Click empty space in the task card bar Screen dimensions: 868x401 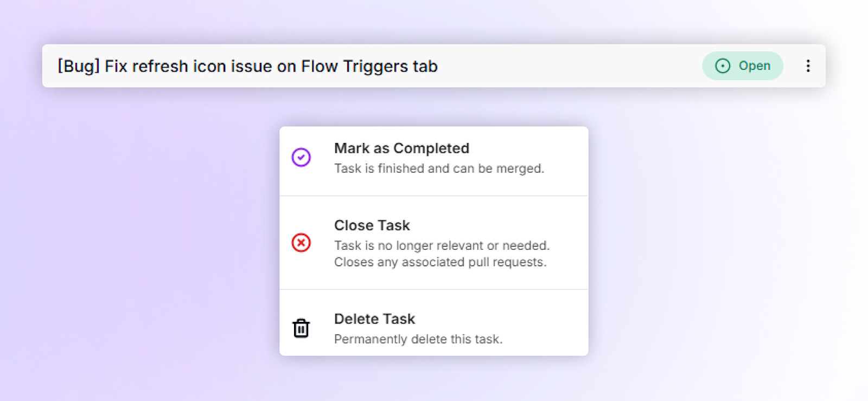(570, 66)
